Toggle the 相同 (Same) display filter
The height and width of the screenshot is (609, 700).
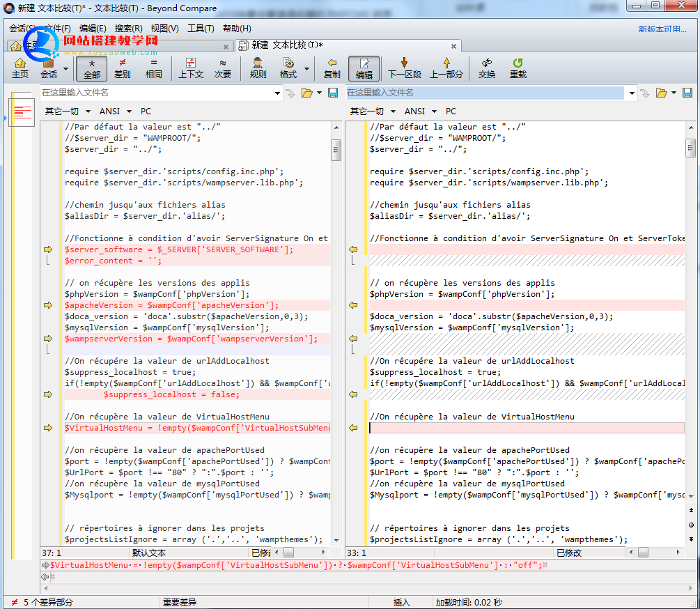coord(153,68)
